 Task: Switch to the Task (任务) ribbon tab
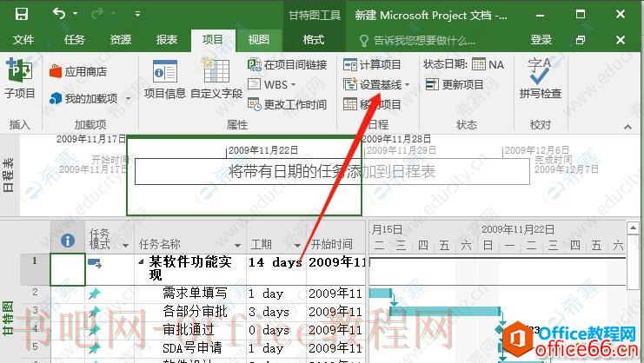75,40
